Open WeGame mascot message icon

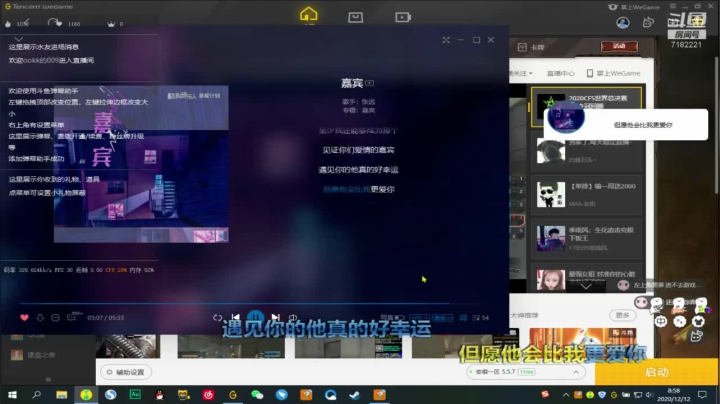tap(648, 22)
